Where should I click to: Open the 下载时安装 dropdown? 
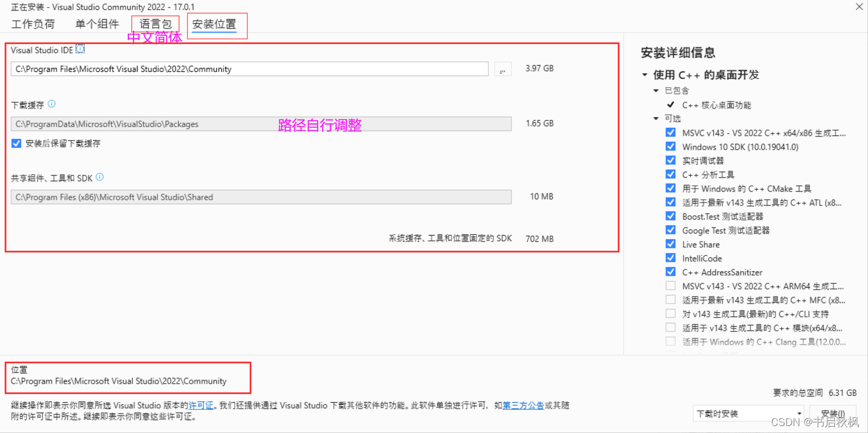tap(748, 414)
